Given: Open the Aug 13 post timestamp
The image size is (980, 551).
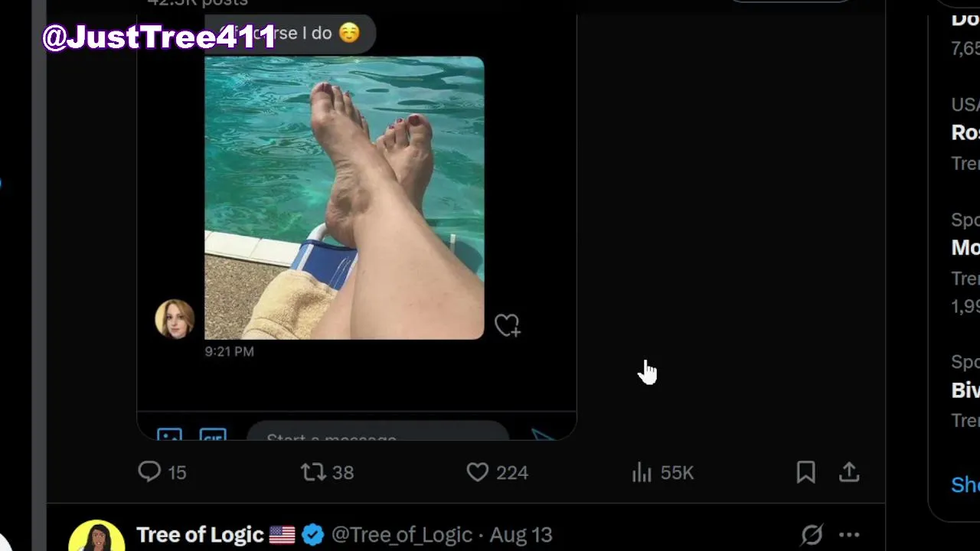Looking at the screenshot, I should click(521, 534).
